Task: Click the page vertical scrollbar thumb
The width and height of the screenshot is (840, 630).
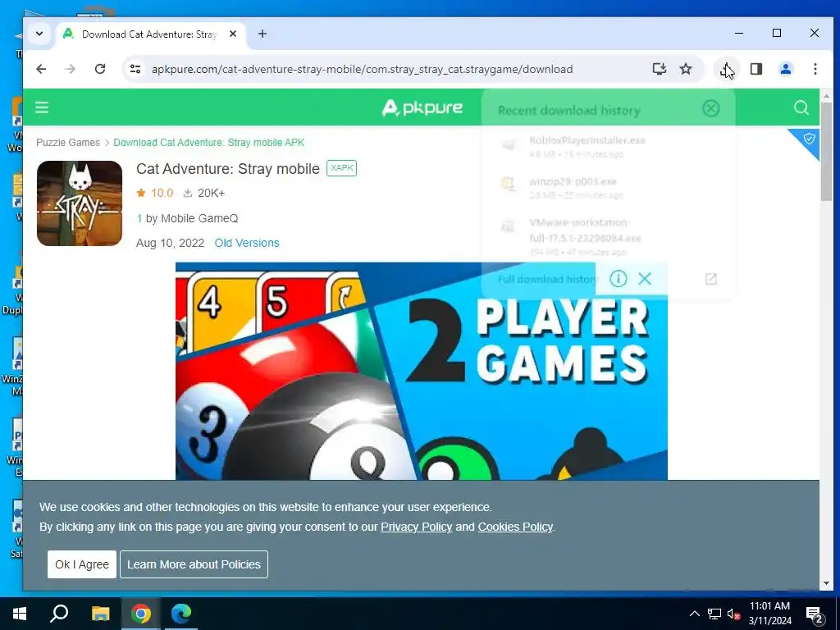Action: (827, 152)
